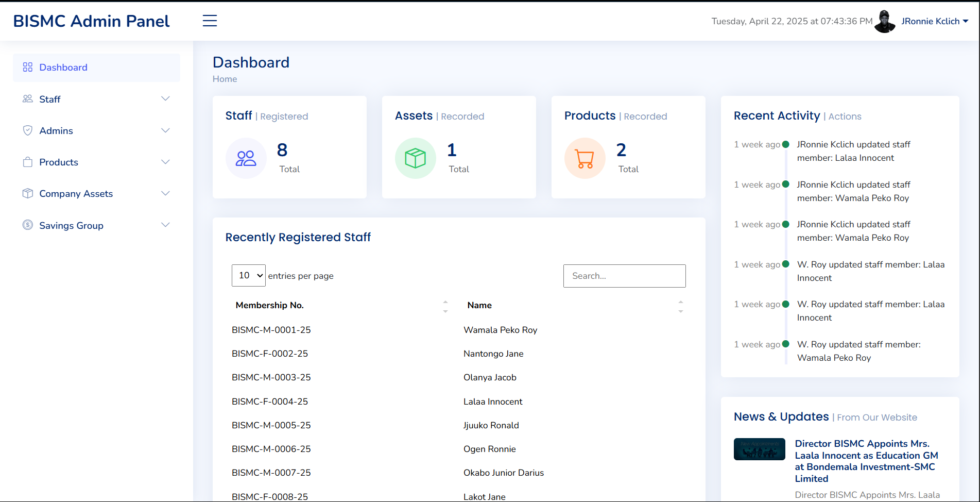980x502 pixels.
Task: Click the BISMC Admin Panel logo link
Action: pyautogui.click(x=91, y=21)
